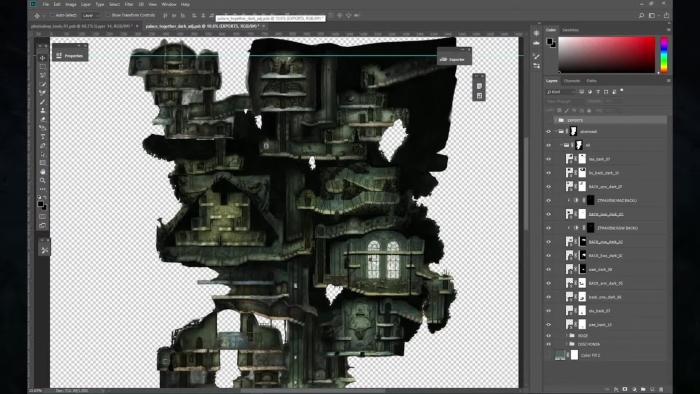Collapse the masked group below EXPORTS

point(556,132)
